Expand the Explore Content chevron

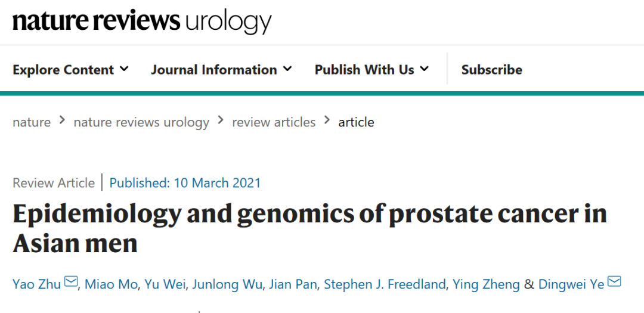click(124, 69)
